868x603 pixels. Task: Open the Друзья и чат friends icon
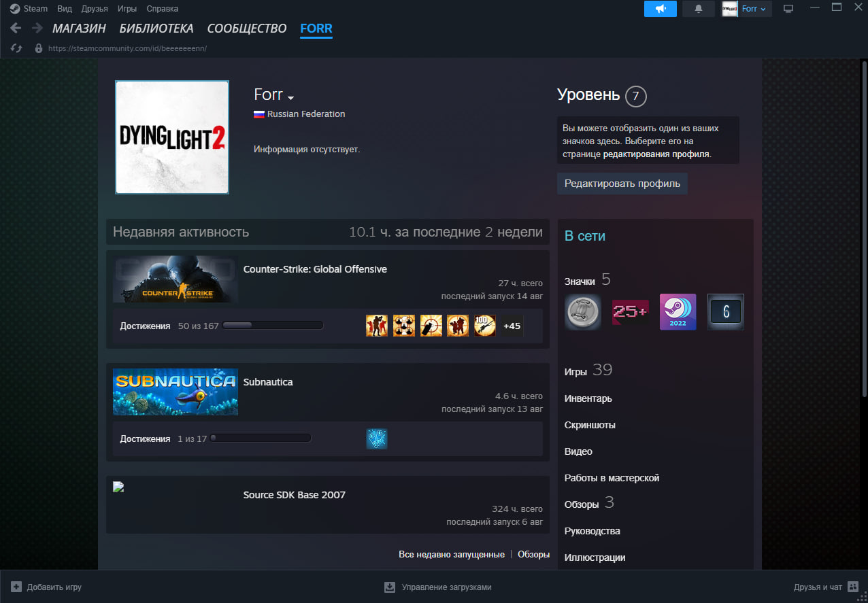tap(853, 587)
